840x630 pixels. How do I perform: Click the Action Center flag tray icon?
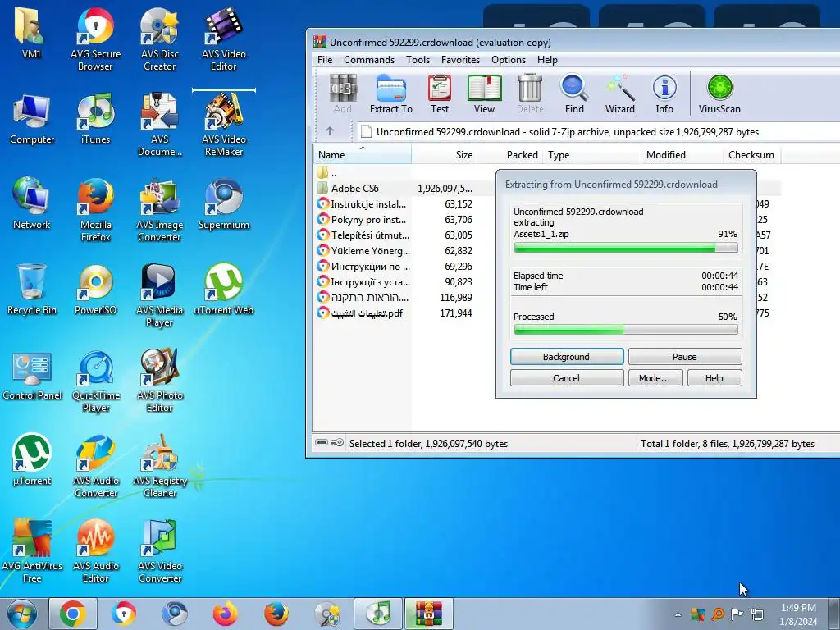737,614
